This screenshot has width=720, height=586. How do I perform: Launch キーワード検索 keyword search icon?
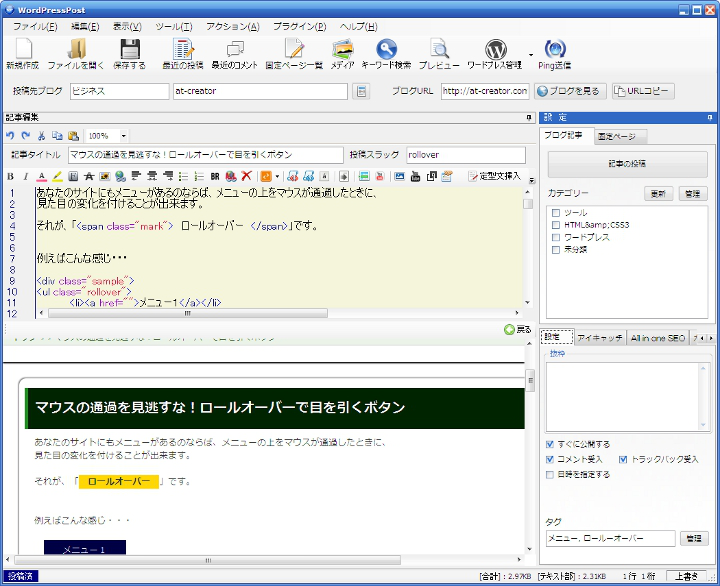[386, 49]
